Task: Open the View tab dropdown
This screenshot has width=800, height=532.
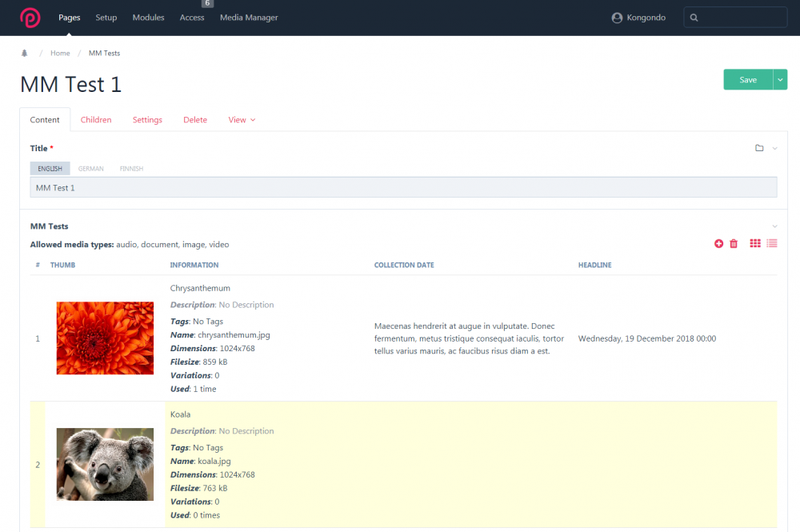Action: 242,119
